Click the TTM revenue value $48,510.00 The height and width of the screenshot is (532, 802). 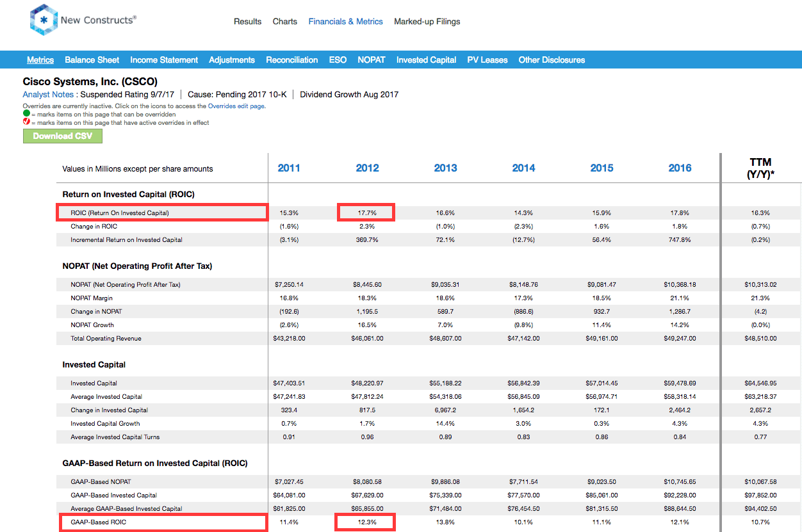pos(760,339)
